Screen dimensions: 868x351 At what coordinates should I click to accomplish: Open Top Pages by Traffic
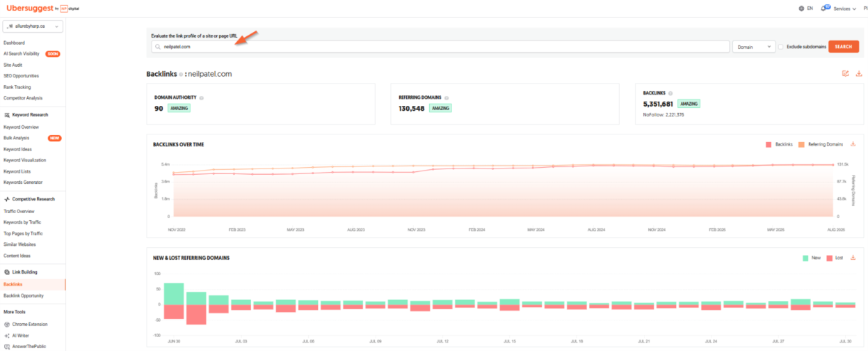coord(23,233)
